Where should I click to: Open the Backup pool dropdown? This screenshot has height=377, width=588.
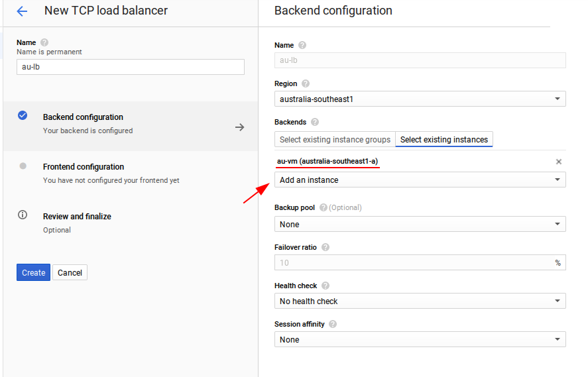(x=420, y=224)
